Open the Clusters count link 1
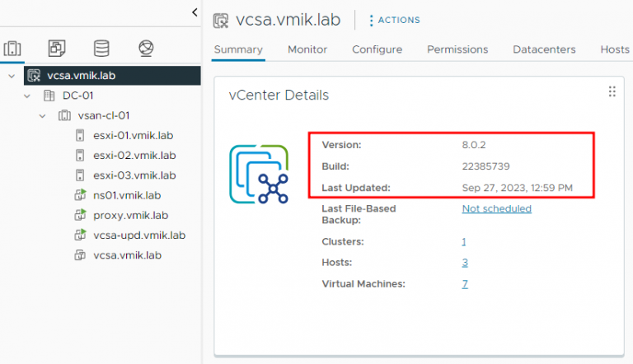Image resolution: width=633 pixels, height=364 pixels. coord(464,242)
